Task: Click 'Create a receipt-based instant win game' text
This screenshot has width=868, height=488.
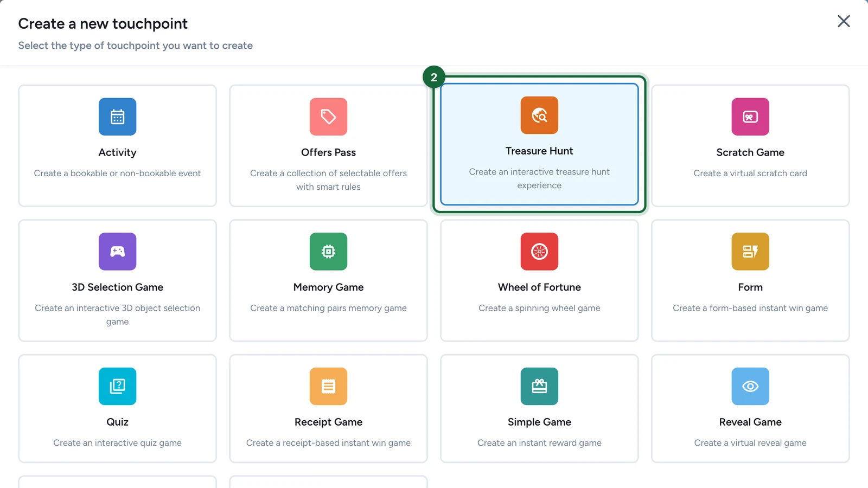Action: [328, 443]
